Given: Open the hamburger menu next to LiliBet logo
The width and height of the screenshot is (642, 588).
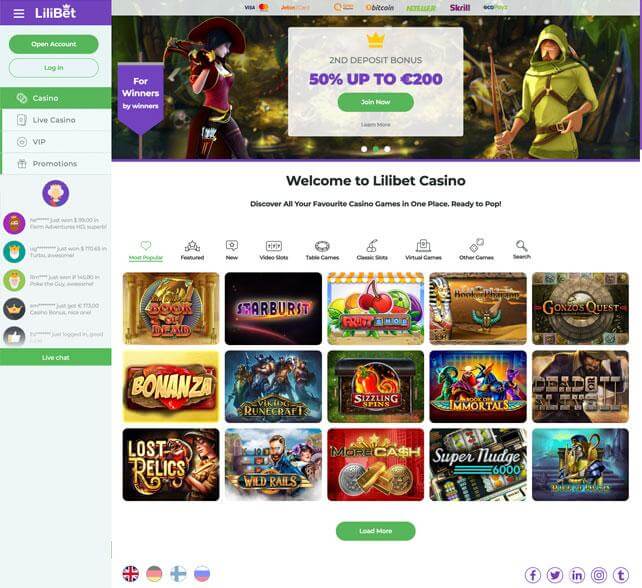Looking at the screenshot, I should click(19, 14).
